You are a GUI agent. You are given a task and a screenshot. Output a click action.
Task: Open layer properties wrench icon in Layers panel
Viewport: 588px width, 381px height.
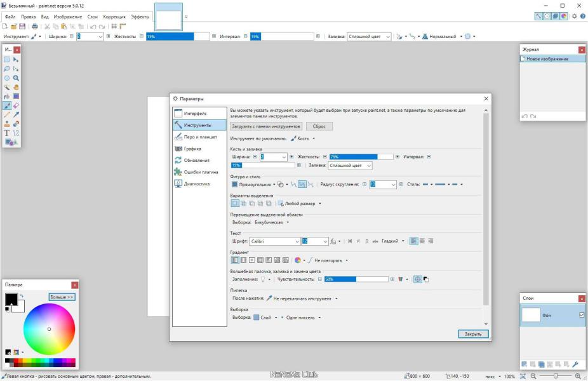click(575, 364)
